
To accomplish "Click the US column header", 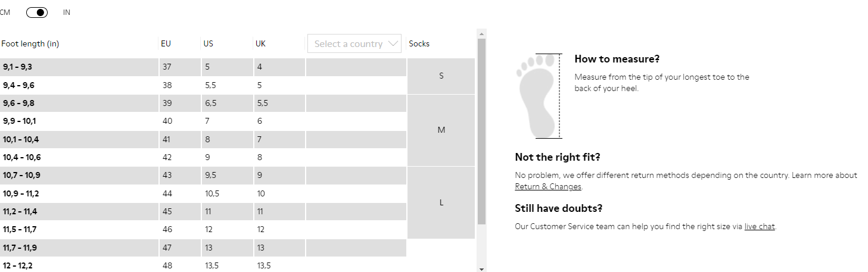I will pyautogui.click(x=208, y=43).
